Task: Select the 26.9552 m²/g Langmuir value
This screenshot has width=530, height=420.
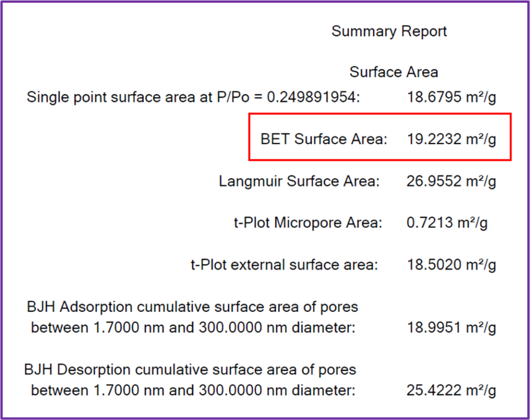Action: pos(451,182)
